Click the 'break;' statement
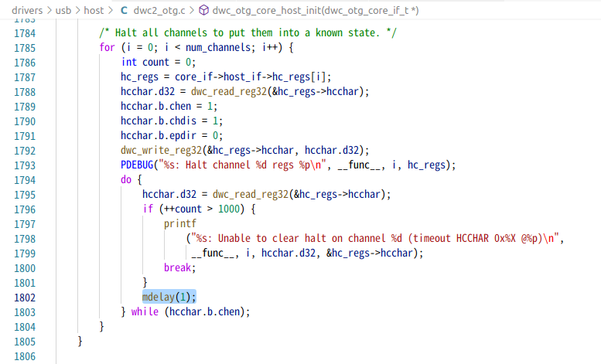The height and width of the screenshot is (364, 601). tap(179, 267)
